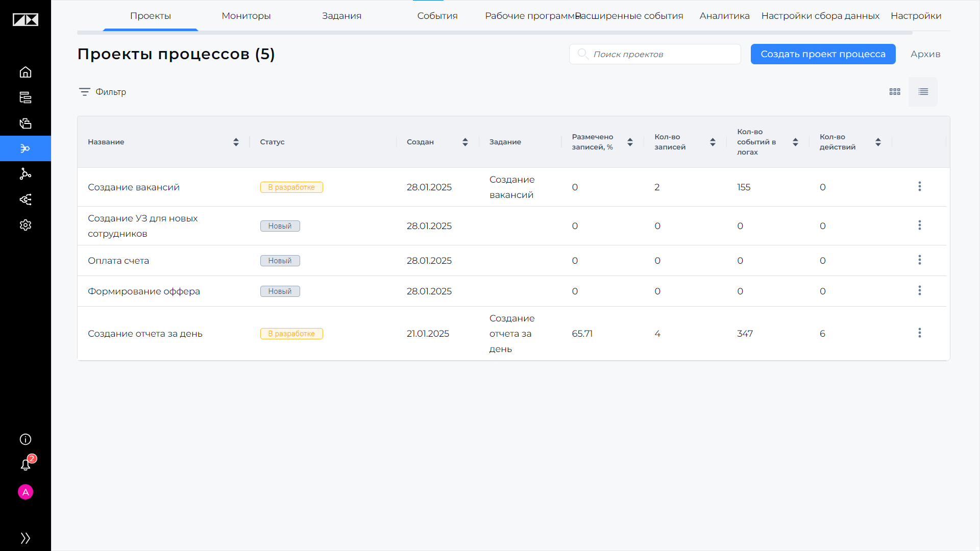Open sidebar settings gear icon

coord(26,225)
